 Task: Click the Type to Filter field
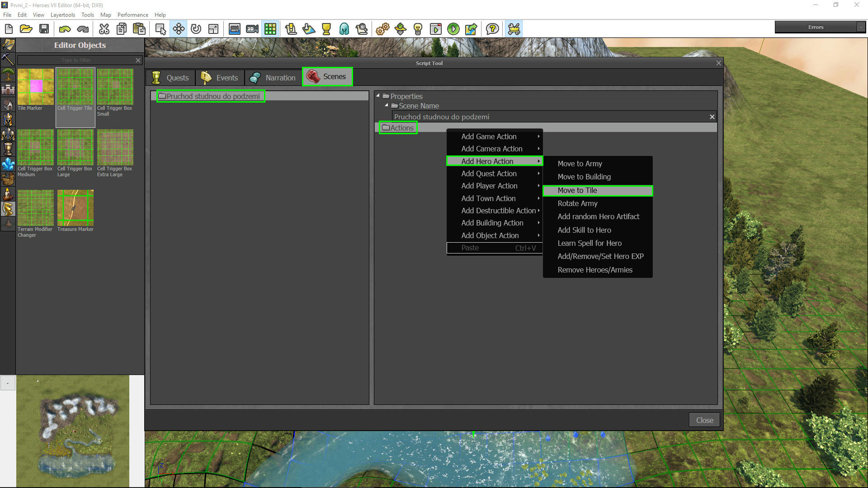tap(75, 60)
